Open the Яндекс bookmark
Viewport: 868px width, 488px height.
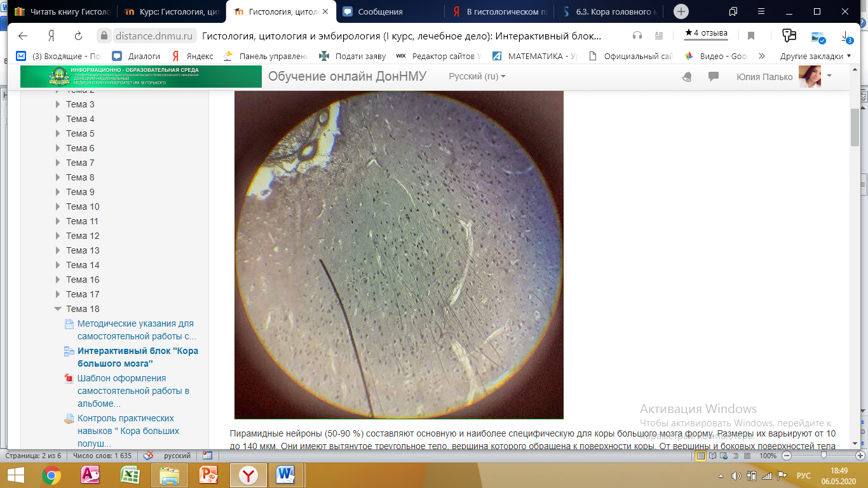click(x=192, y=56)
